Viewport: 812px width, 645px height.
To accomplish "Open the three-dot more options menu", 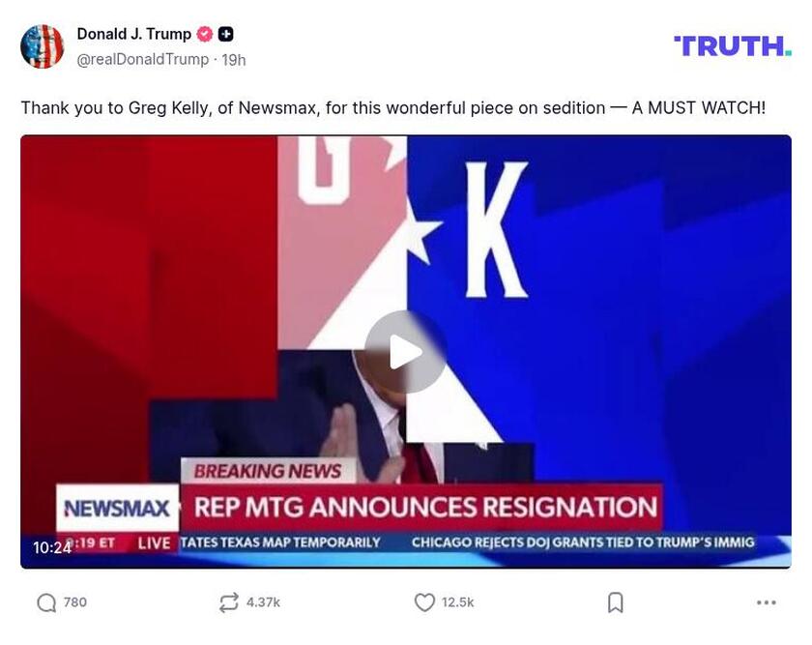I will click(766, 602).
